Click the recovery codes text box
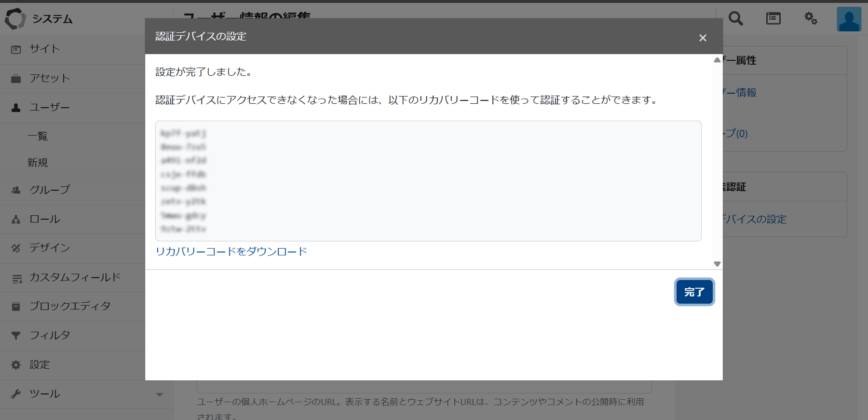Viewport: 868px width, 420px height. 428,181
